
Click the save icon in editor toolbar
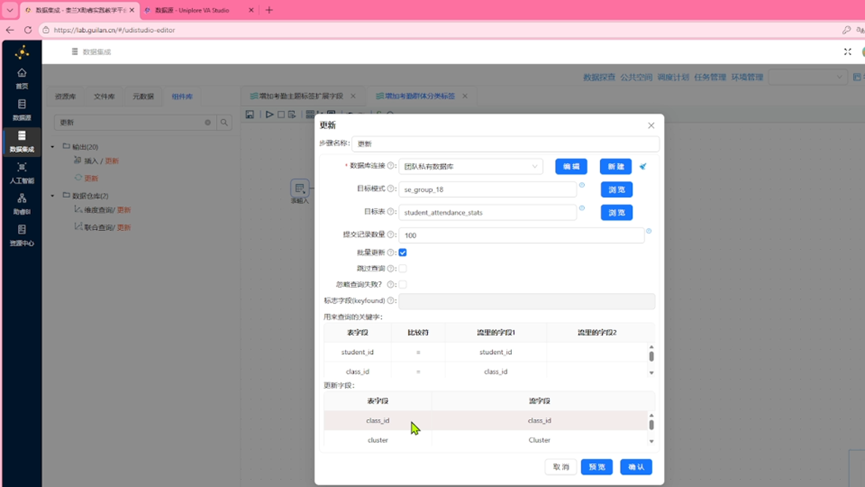(x=250, y=114)
